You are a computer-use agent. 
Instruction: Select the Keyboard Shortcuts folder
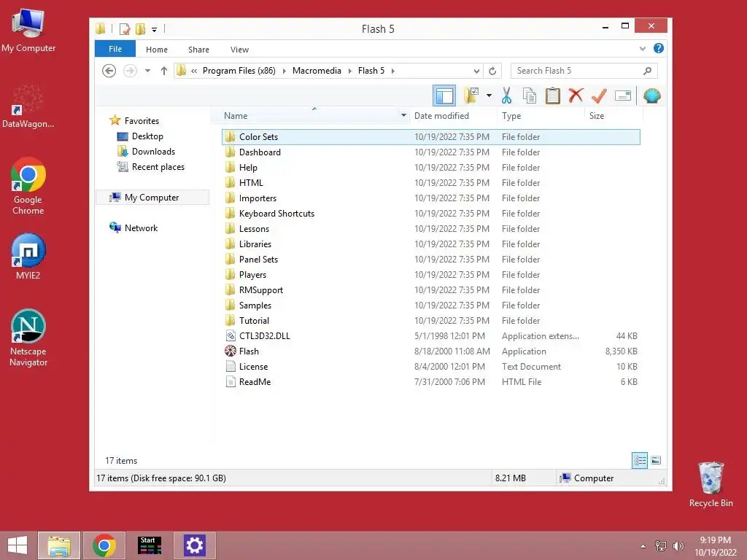tap(276, 214)
